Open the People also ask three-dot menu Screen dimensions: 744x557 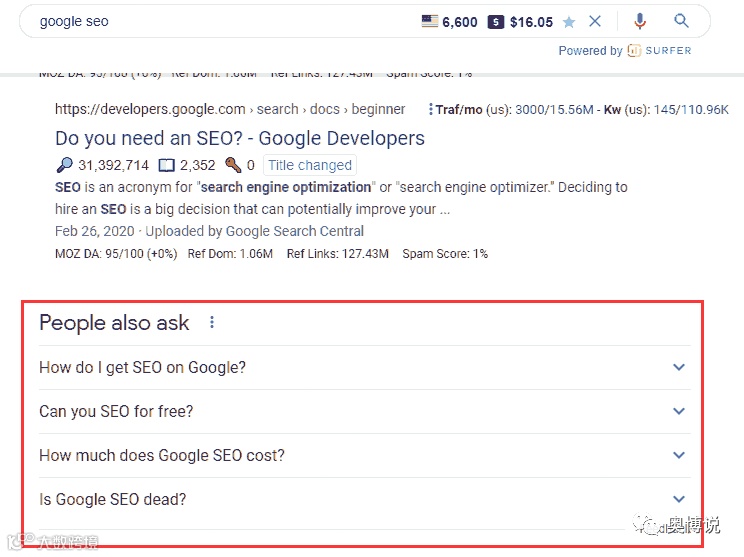coord(212,323)
